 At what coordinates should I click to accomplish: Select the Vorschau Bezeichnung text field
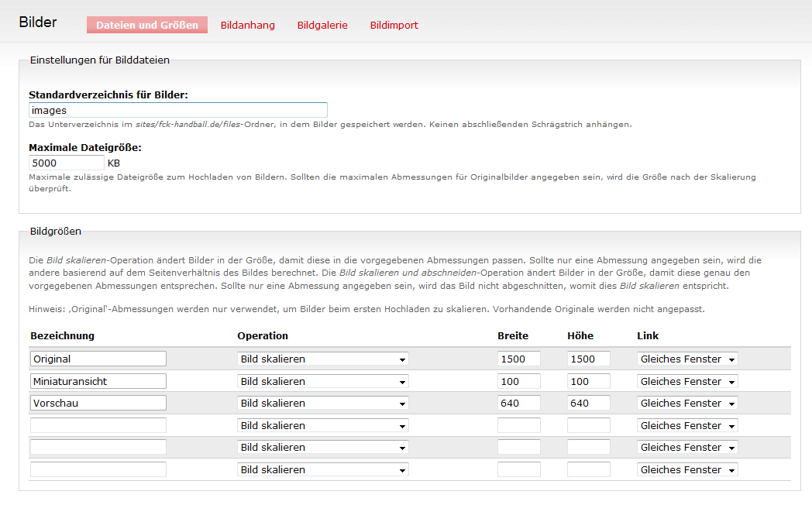pyautogui.click(x=98, y=403)
